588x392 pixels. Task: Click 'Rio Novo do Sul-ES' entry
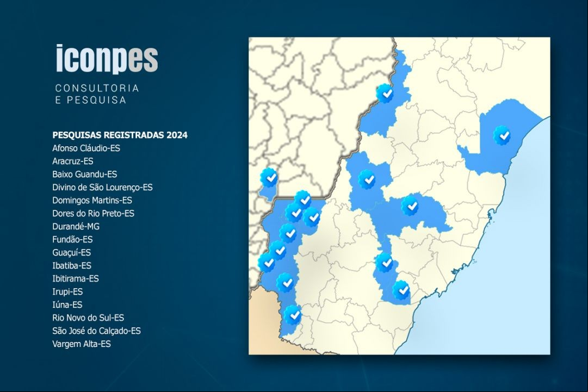coord(88,318)
